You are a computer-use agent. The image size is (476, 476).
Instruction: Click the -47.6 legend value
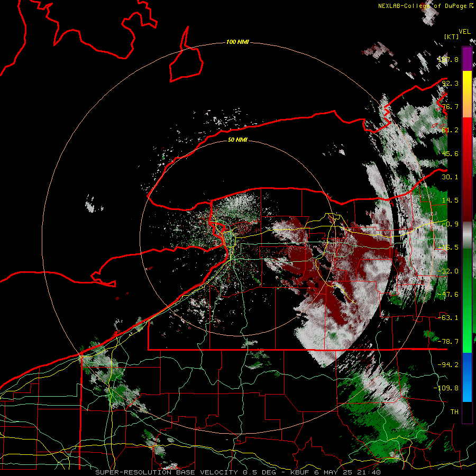[x=448, y=294]
